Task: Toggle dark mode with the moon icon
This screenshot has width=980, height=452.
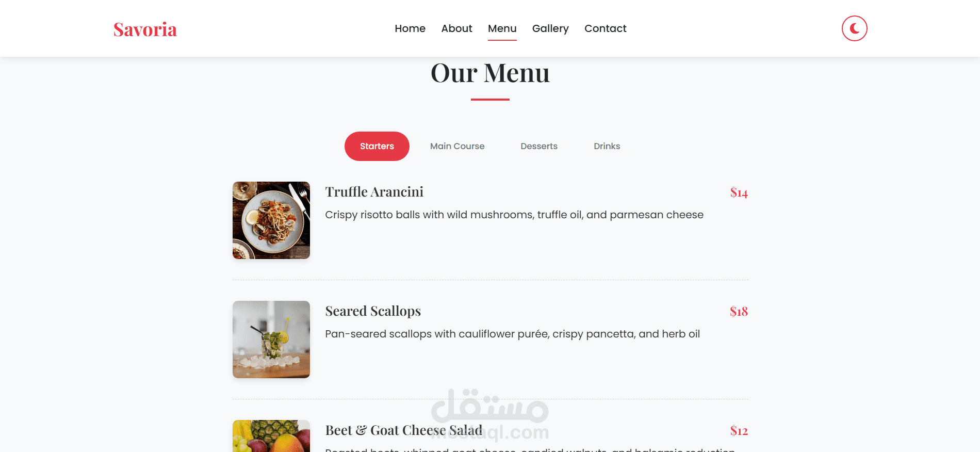Action: (x=854, y=28)
